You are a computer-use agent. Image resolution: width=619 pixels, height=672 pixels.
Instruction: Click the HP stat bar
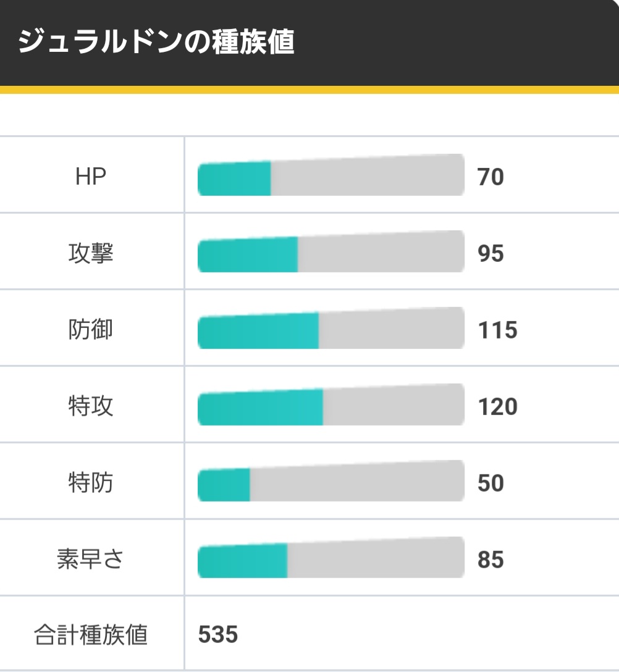tap(331, 175)
